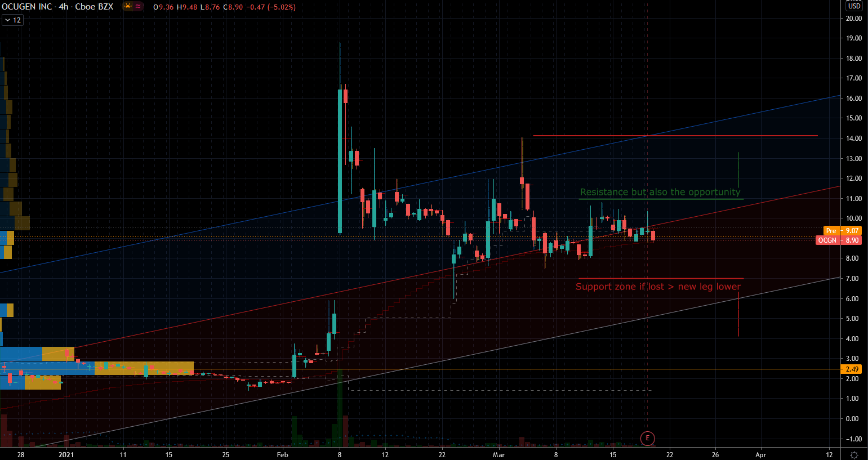Click the 26 date label on time axis
Image resolution: width=868 pixels, height=460 pixels.
pos(715,455)
